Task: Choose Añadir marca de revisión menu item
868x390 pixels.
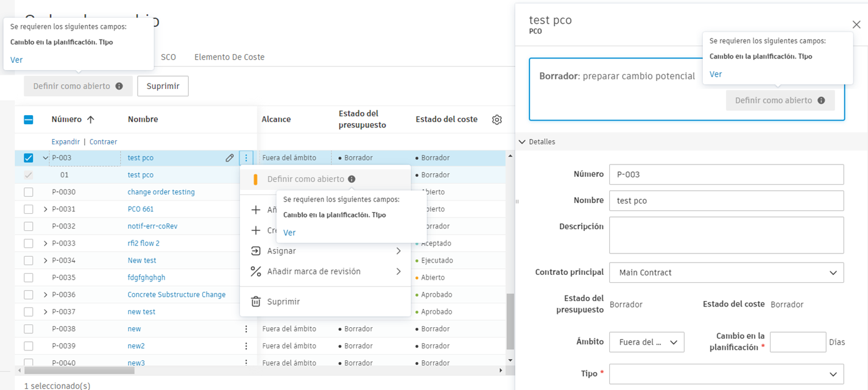Action: coord(314,272)
